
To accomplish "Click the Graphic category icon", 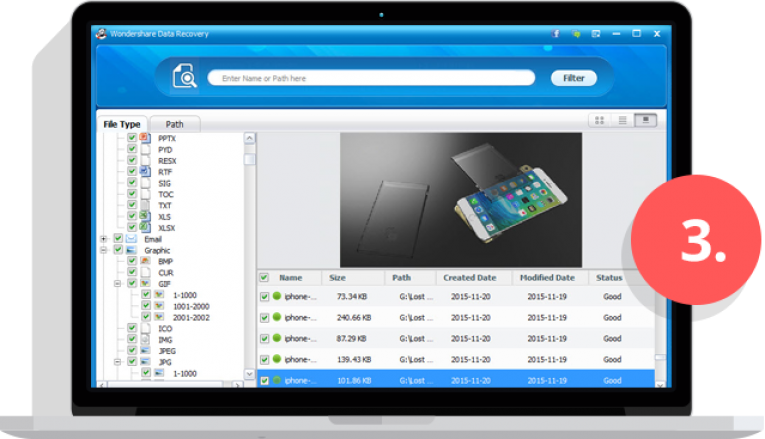I will pyautogui.click(x=131, y=250).
